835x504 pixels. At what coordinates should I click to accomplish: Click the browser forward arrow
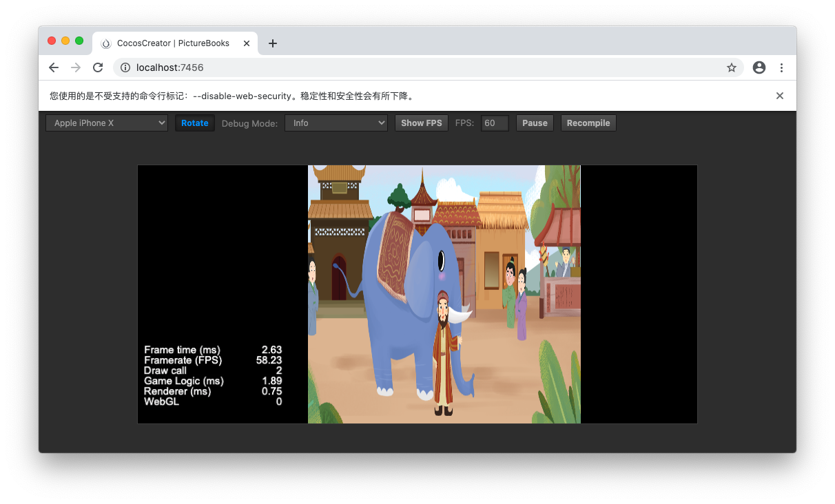pyautogui.click(x=76, y=67)
